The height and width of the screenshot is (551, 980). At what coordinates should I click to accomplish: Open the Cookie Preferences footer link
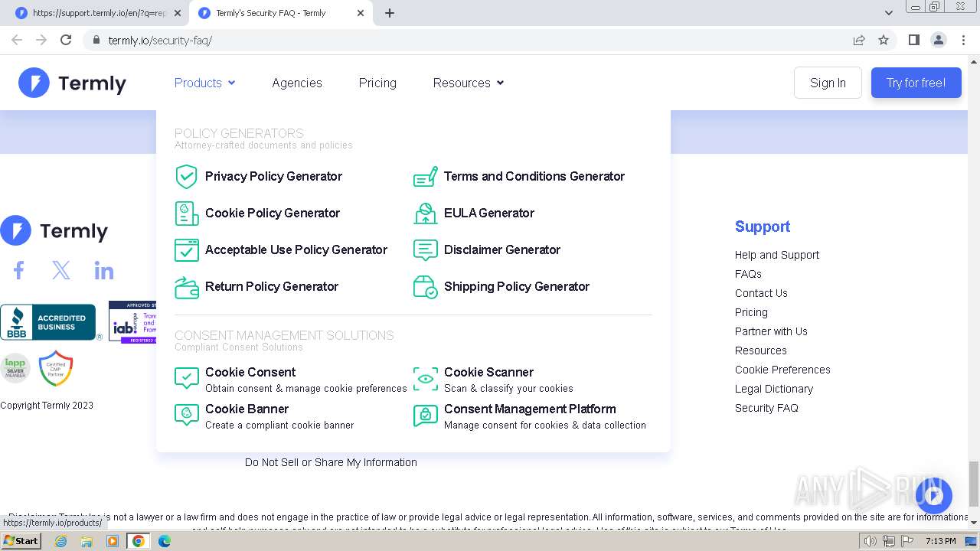(782, 370)
